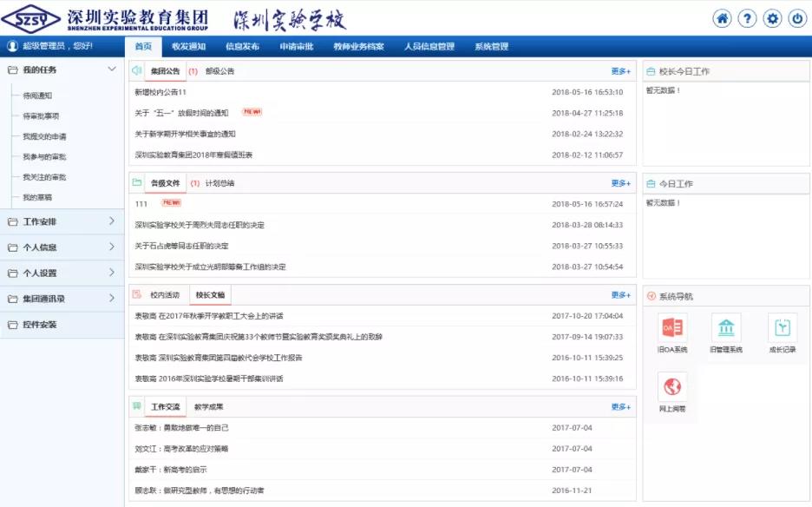This screenshot has width=812, height=507.
Task: Click the user avatar icon beside 超级管理员
Action: point(12,46)
